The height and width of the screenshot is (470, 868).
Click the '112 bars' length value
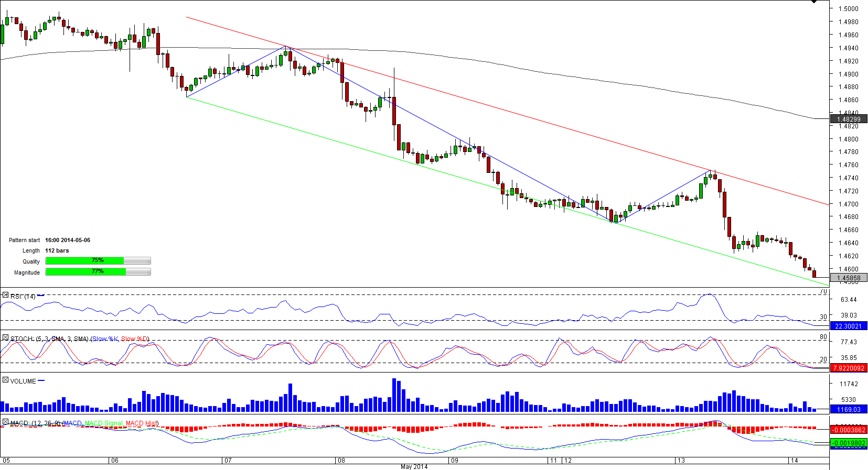(x=57, y=250)
